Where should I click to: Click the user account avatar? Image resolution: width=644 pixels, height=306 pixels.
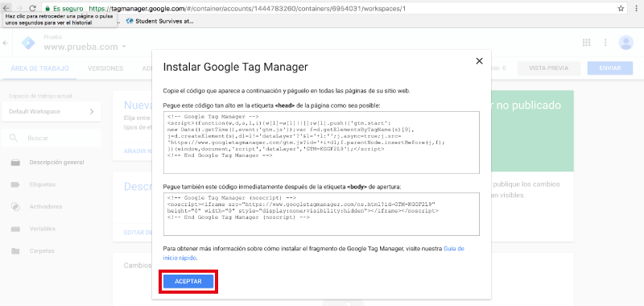626,43
